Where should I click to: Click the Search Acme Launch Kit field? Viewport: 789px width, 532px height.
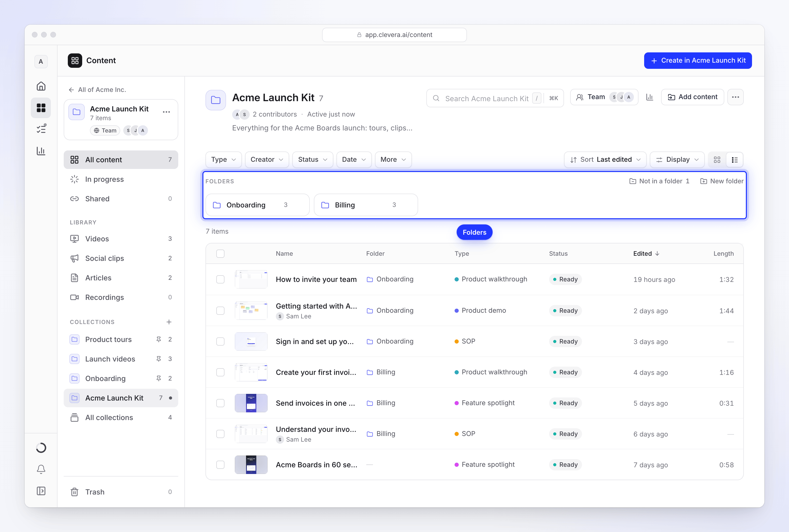tap(495, 98)
